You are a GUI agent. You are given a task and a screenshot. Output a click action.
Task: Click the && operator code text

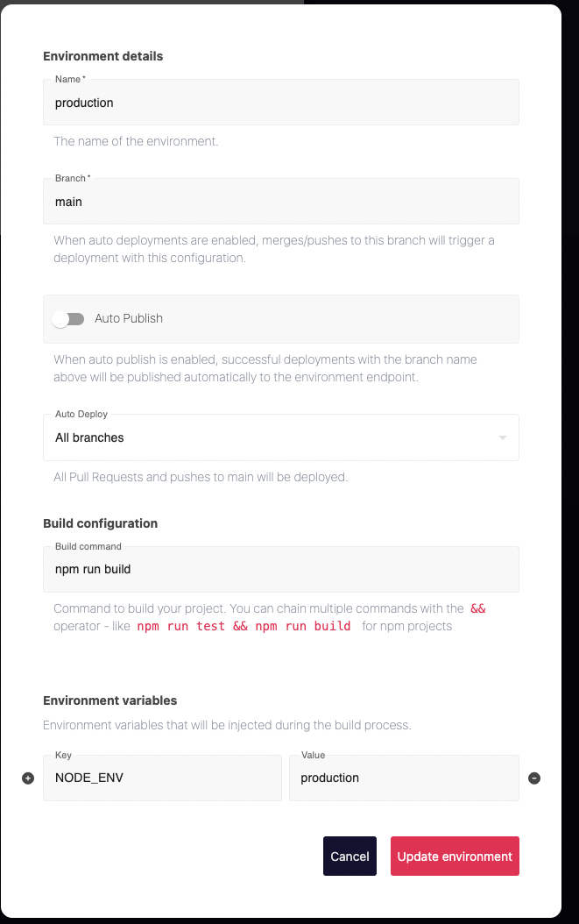pyautogui.click(x=477, y=608)
